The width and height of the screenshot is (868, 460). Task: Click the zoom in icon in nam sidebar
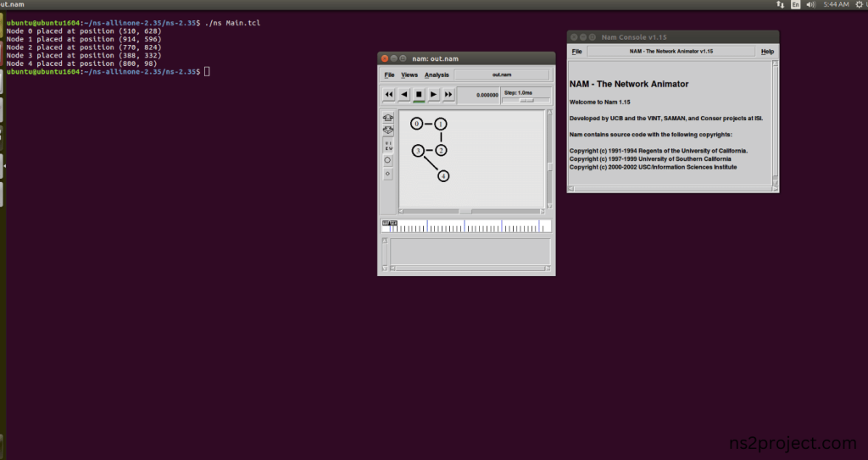388,118
